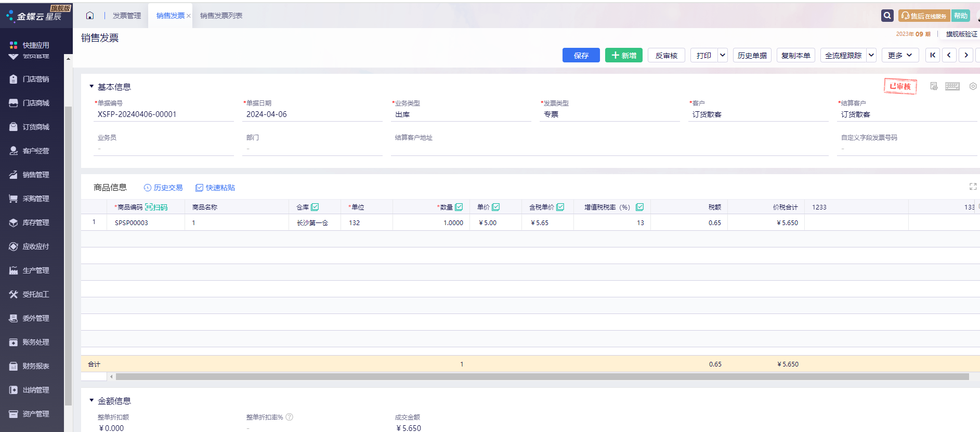Toggle the 含税单价 column checkbox

[560, 207]
